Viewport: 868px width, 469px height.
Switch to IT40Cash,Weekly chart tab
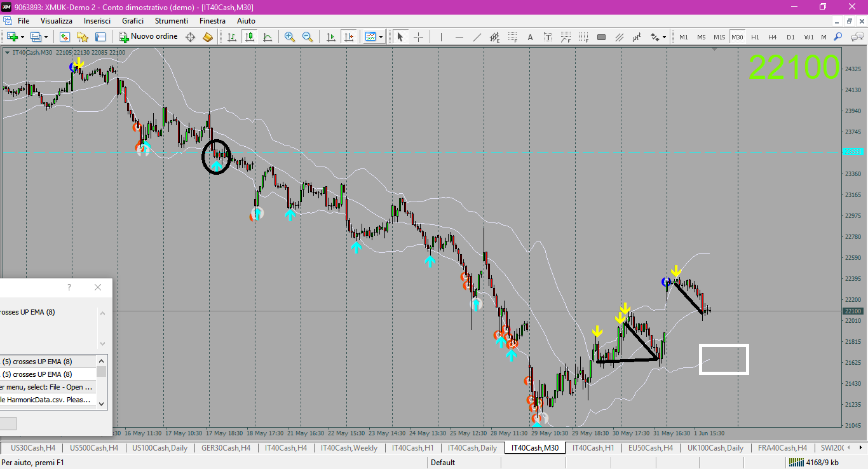(x=349, y=448)
